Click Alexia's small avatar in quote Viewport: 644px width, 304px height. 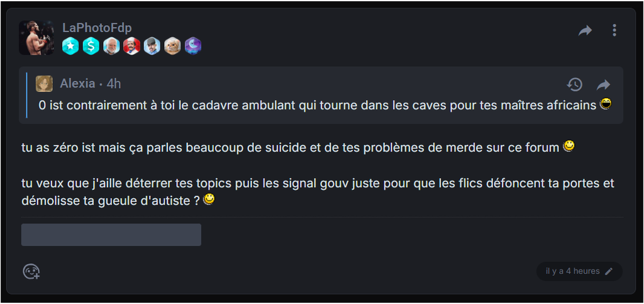pyautogui.click(x=44, y=84)
